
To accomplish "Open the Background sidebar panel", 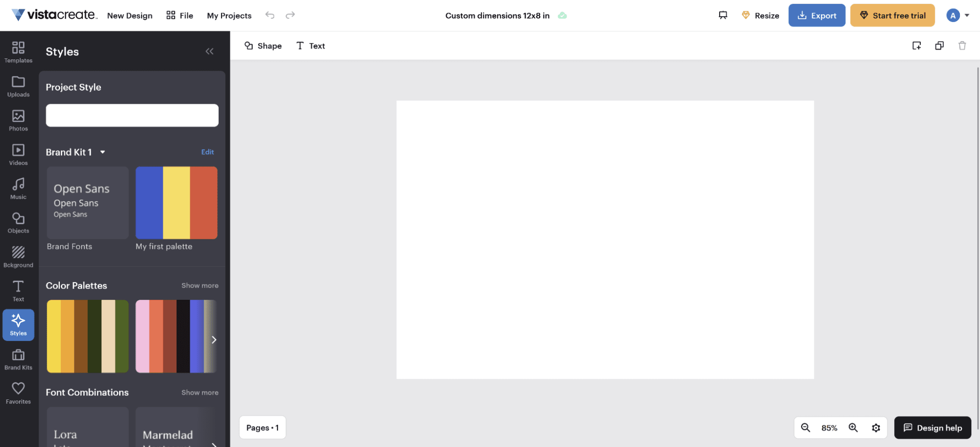I will [18, 257].
